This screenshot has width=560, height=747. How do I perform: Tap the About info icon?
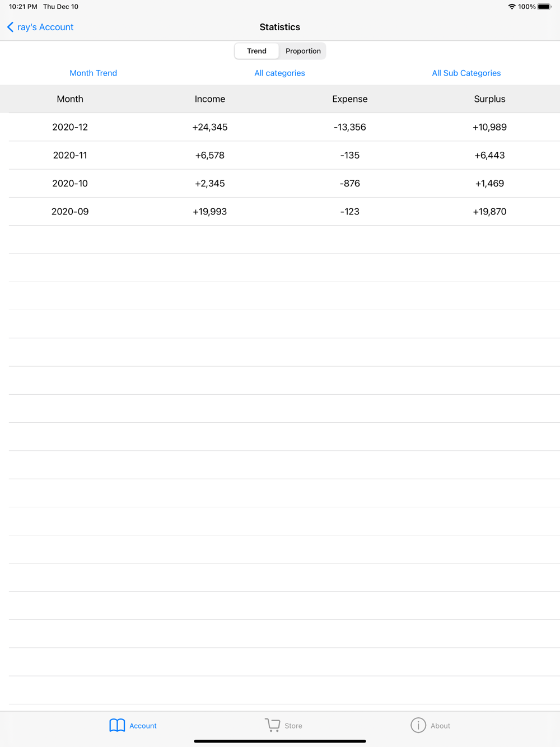click(x=418, y=725)
